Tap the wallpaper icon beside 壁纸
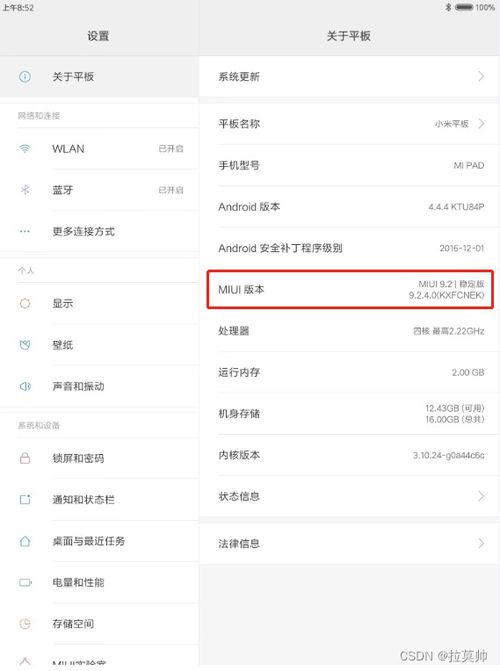The image size is (500, 671). (x=25, y=344)
